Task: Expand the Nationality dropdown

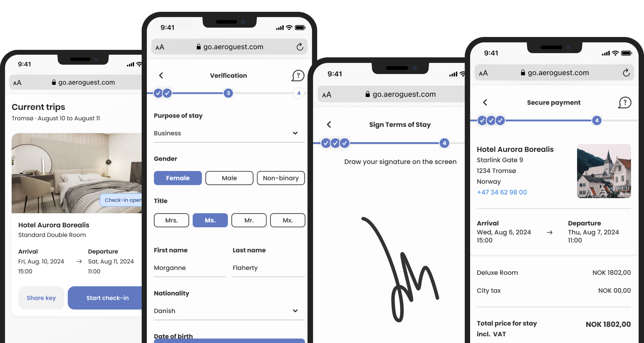Action: tap(295, 311)
